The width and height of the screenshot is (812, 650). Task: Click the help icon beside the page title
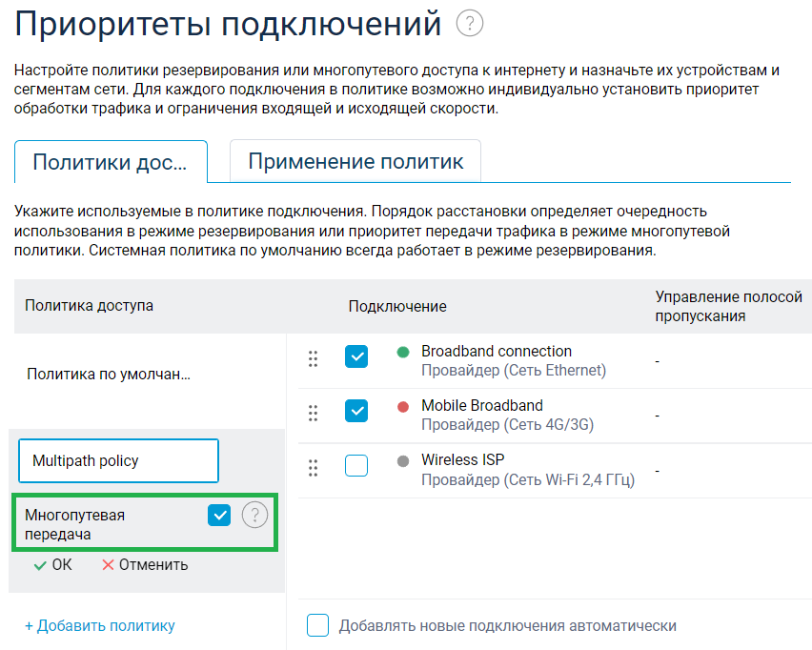(x=470, y=24)
